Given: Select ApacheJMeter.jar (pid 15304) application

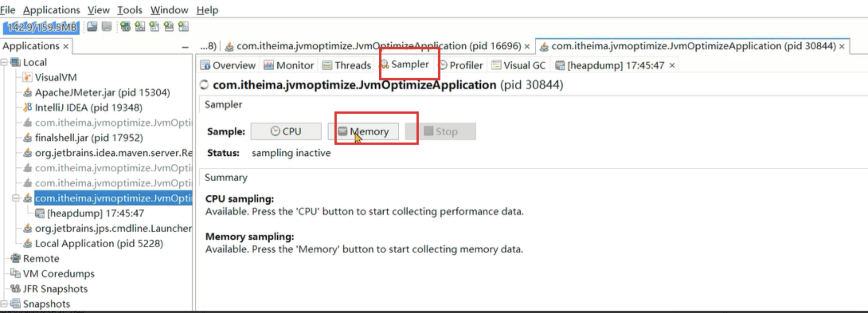Looking at the screenshot, I should [x=102, y=92].
